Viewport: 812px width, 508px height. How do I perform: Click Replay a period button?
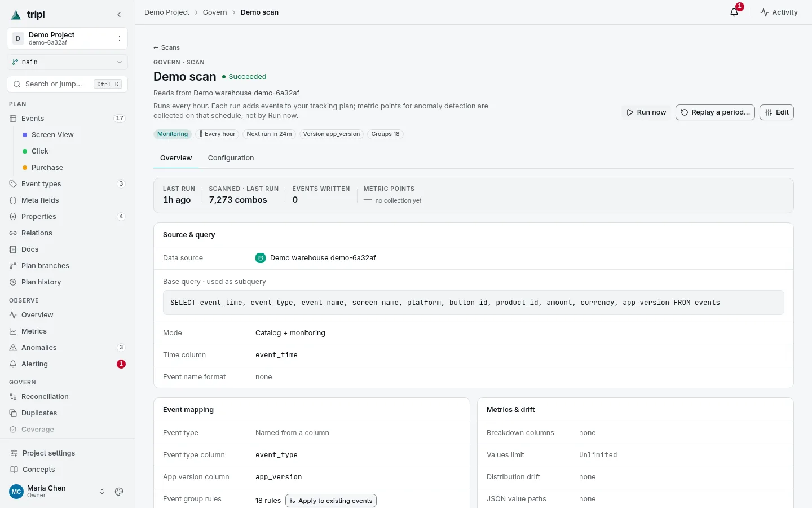point(715,112)
